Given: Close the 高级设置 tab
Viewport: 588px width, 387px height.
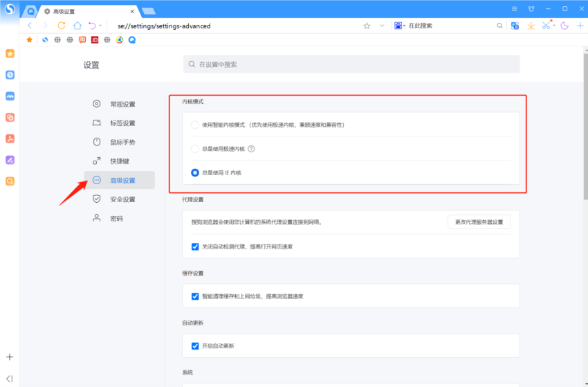Looking at the screenshot, I should coord(132,12).
